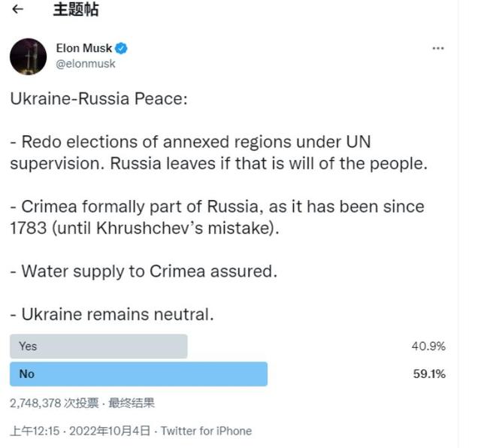The image size is (481, 448).
Task: Click the Elon Musk display name
Action: pos(83,48)
